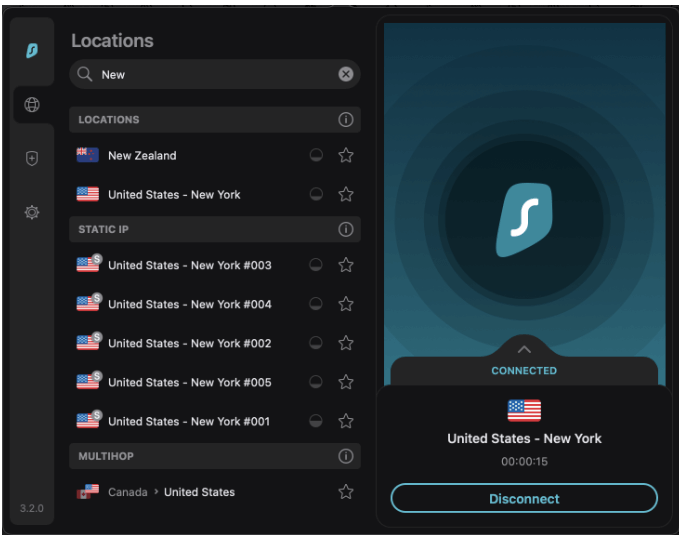Viewport: 681px width, 541px height.
Task: Star the New York #005 server
Action: coord(346,382)
